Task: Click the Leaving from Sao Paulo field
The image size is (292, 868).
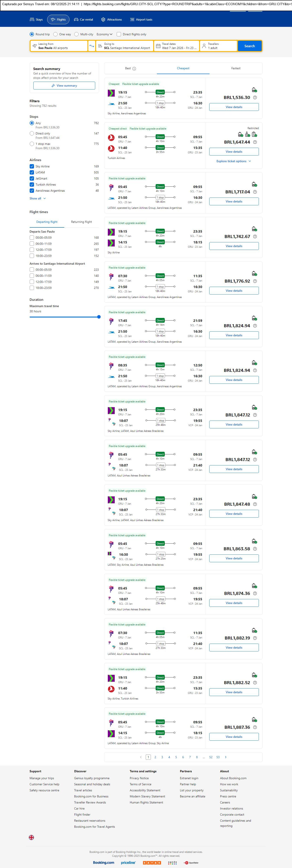Action: click(x=59, y=46)
